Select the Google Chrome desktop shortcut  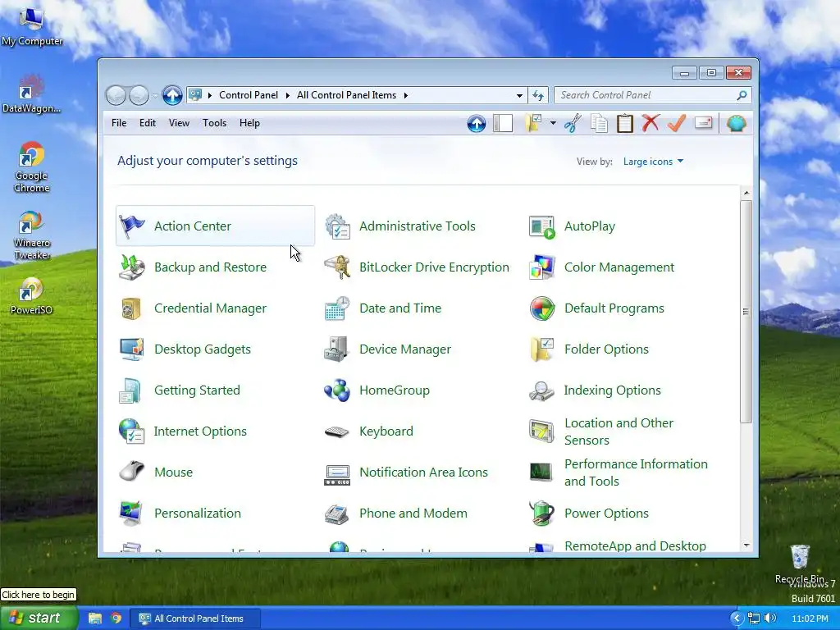click(x=32, y=167)
